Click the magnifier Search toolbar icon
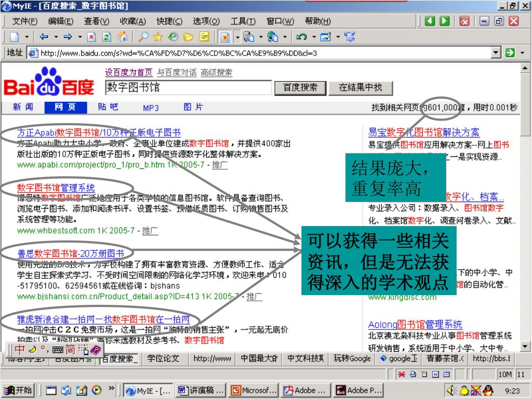 [x=143, y=37]
